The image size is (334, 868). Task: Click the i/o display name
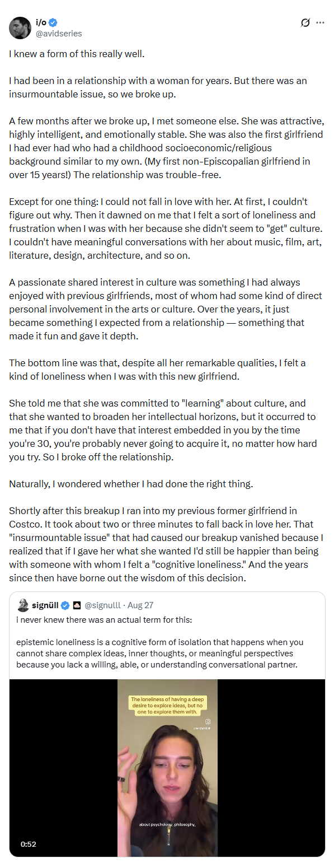40,23
